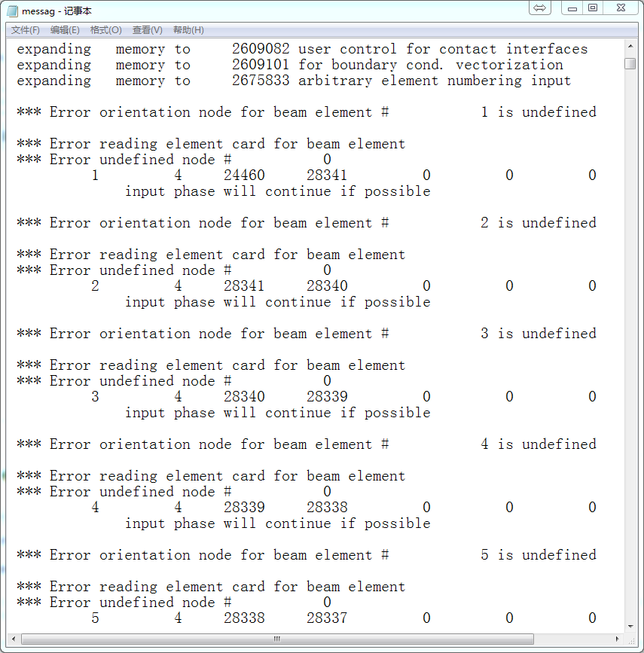644x653 pixels.
Task: Click the '3 is undefined' error text
Action: pos(539,334)
